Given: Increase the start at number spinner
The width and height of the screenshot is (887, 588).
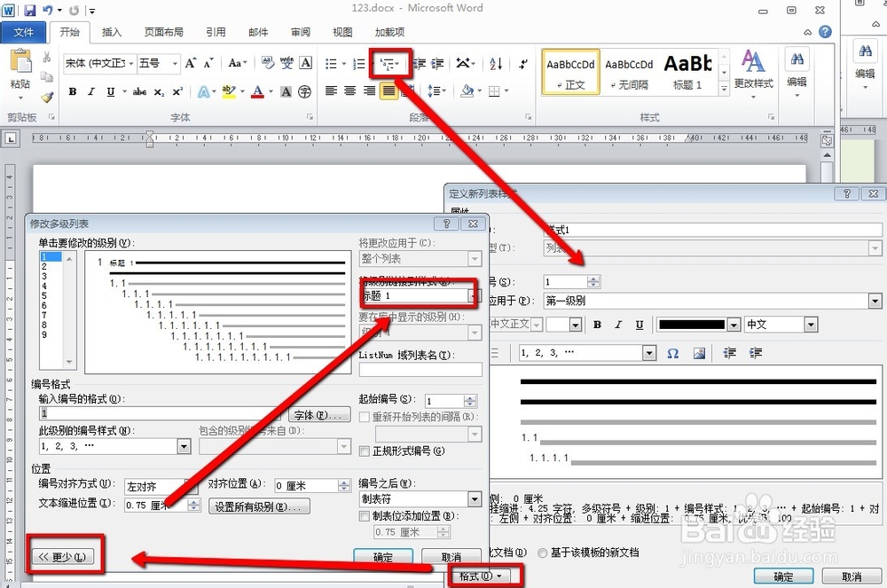Looking at the screenshot, I should point(469,398).
